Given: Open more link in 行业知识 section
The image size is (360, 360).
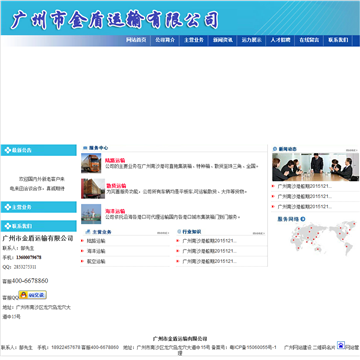Looking at the screenshot, I should [x=259, y=233].
